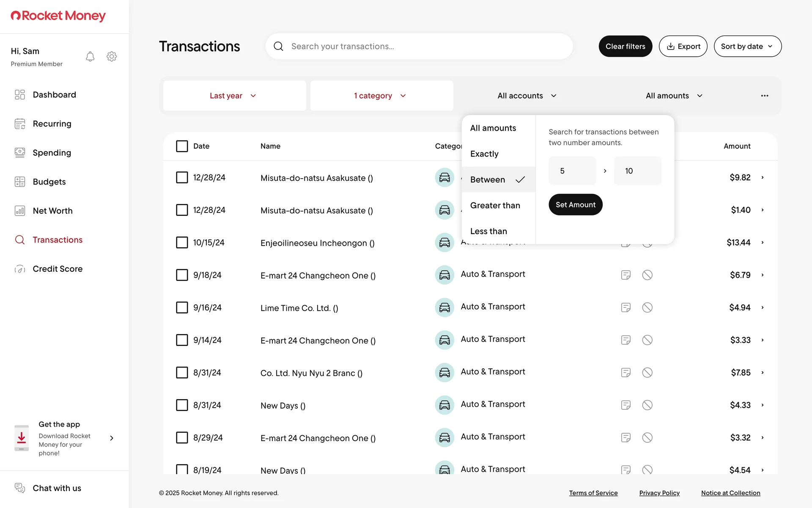Select checkbox for 9/16/24 Lime Time transaction
Viewport: 812px width, 508px height.
pyautogui.click(x=182, y=307)
